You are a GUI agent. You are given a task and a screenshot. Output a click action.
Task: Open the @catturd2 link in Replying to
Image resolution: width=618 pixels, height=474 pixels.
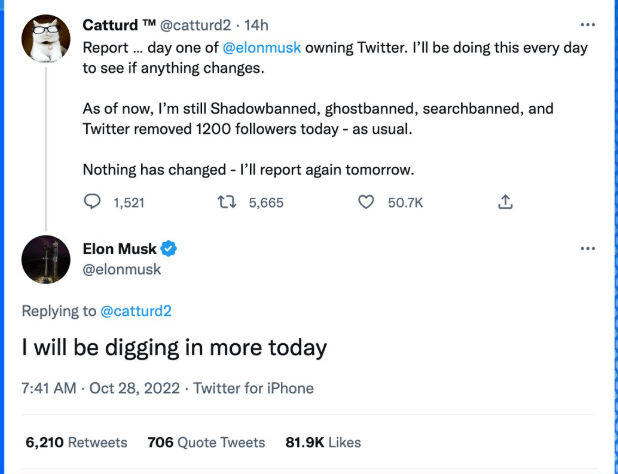coord(136,311)
